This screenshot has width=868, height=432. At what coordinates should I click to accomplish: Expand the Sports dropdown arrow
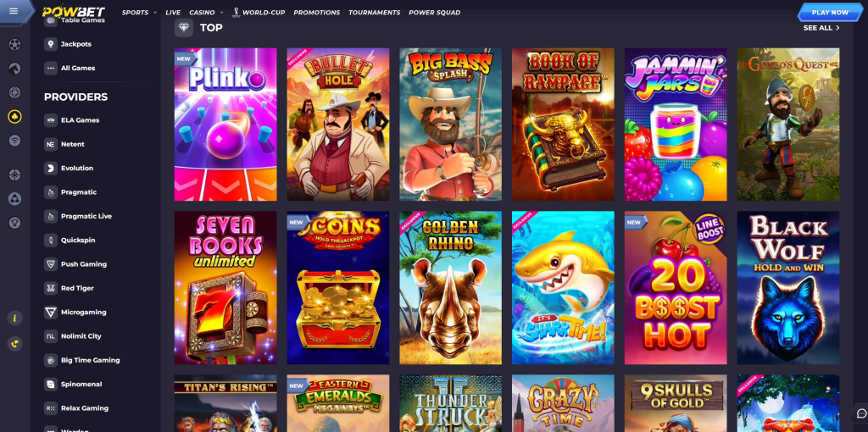click(155, 13)
